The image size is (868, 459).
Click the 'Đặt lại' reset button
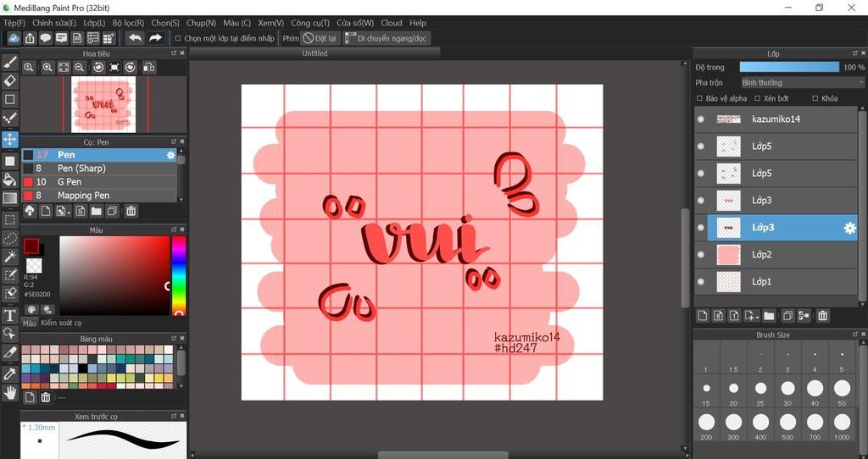(x=320, y=38)
